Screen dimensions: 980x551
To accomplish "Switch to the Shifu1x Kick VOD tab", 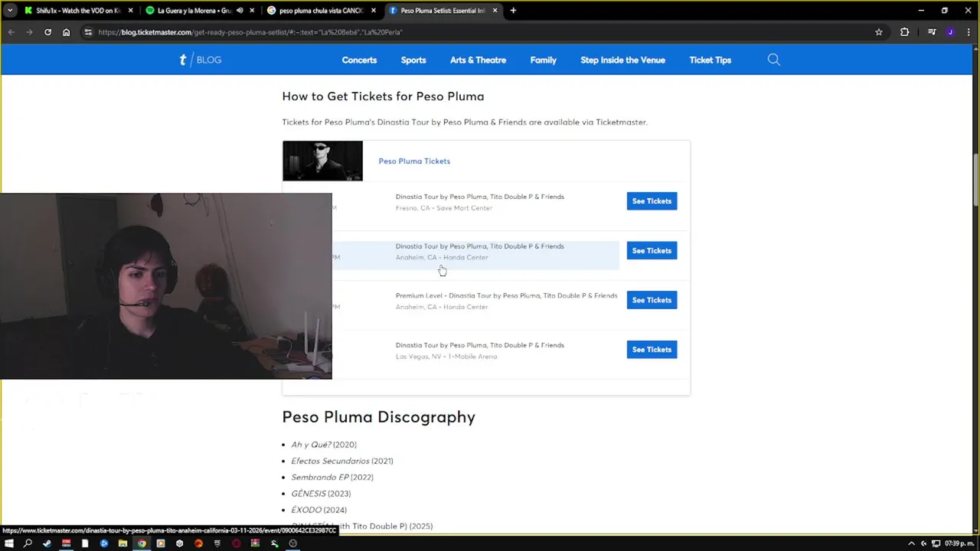I will click(x=77, y=11).
